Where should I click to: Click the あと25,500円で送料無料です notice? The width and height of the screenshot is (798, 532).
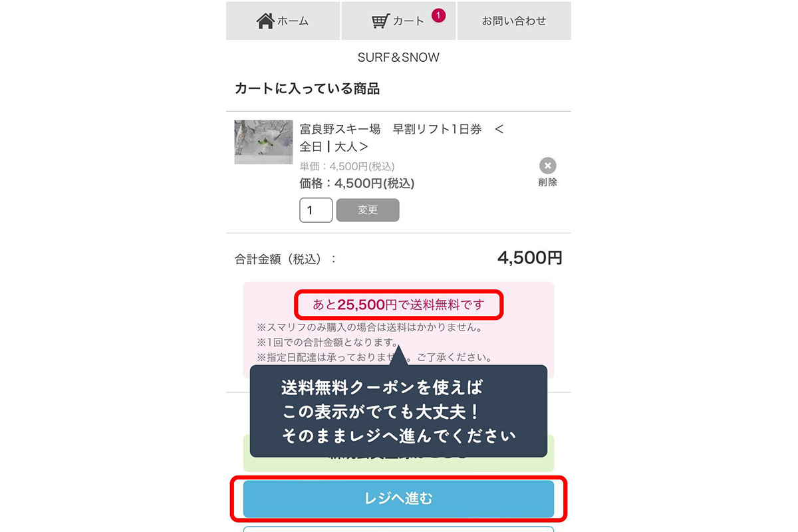tap(398, 305)
